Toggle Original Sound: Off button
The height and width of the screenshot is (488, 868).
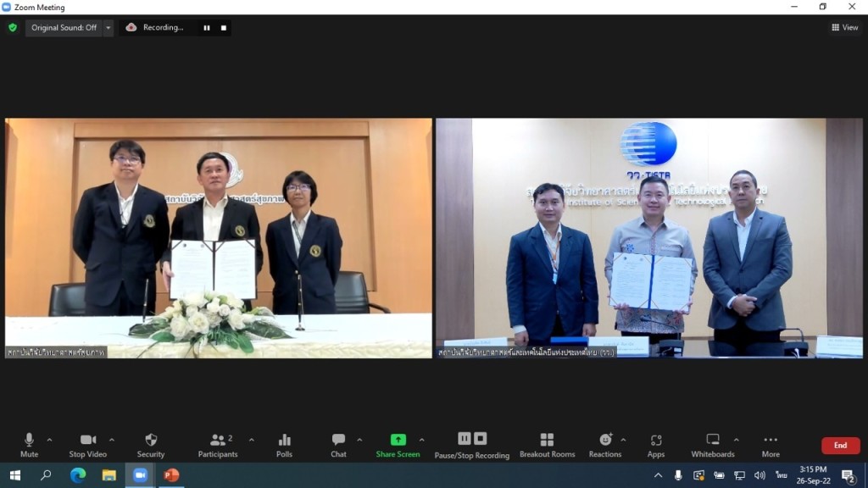64,28
